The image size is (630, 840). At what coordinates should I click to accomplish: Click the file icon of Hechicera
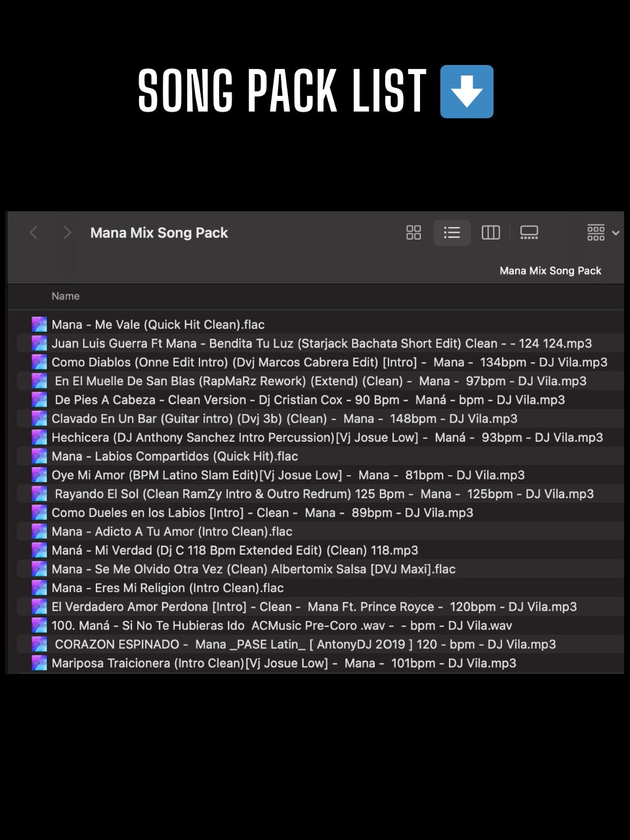39,438
